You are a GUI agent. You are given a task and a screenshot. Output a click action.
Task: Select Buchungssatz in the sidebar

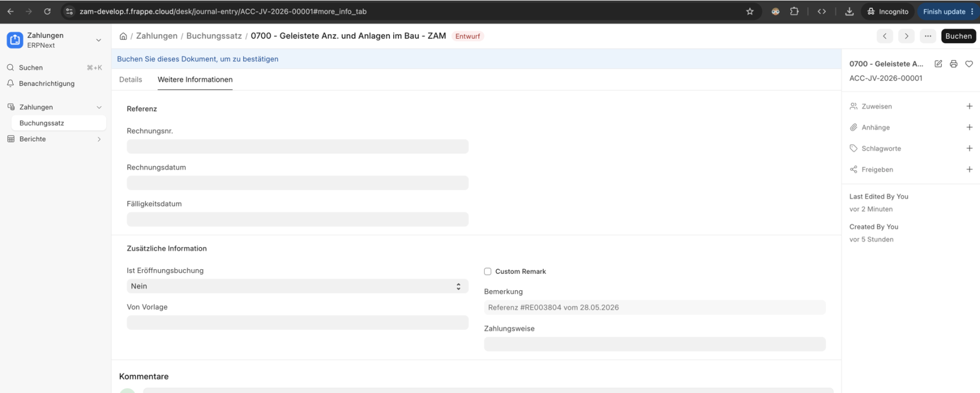coord(58,123)
